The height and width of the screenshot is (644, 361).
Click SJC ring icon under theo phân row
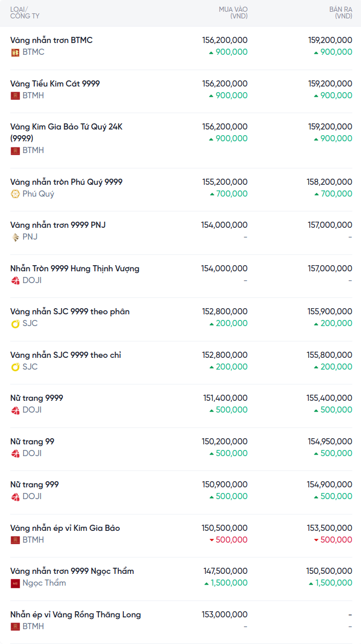click(15, 324)
